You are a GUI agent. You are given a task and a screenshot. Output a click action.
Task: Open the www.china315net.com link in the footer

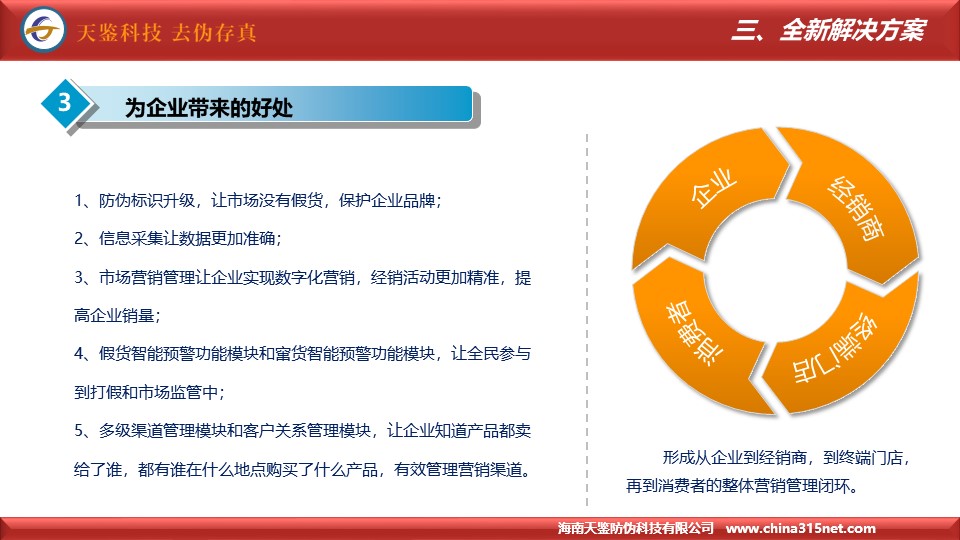[x=801, y=528]
